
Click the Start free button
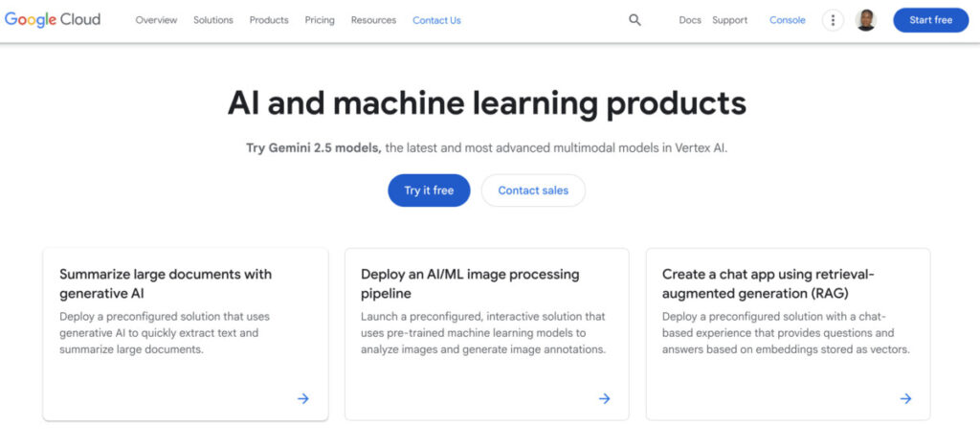pos(930,20)
